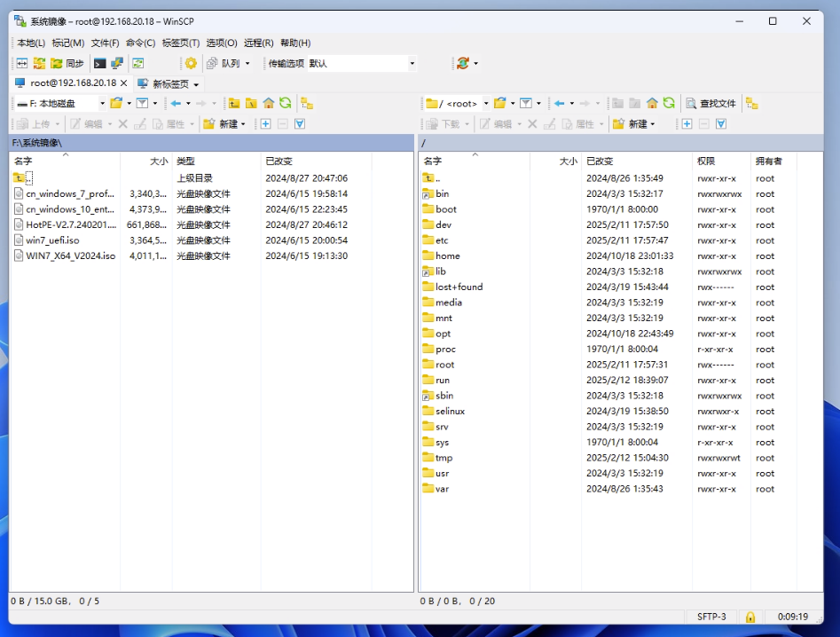This screenshot has height=637, width=840.
Task: Click the remote panel home directory icon
Action: point(652,103)
